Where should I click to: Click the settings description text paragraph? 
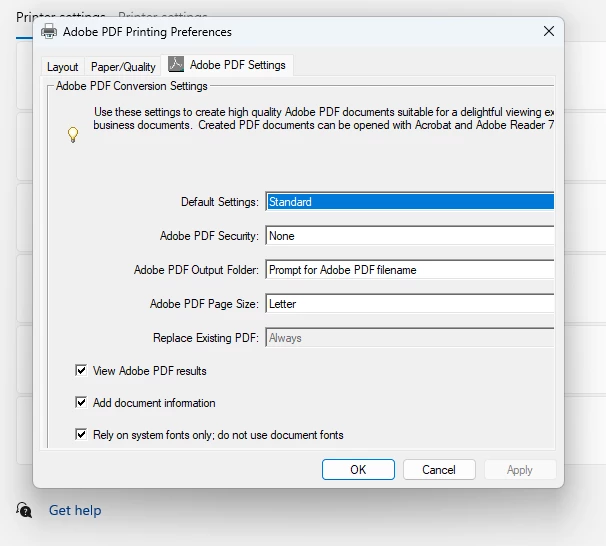[323, 119]
